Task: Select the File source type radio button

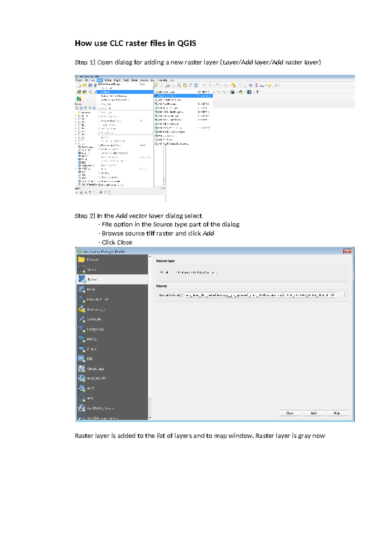Action: pyautogui.click(x=161, y=272)
